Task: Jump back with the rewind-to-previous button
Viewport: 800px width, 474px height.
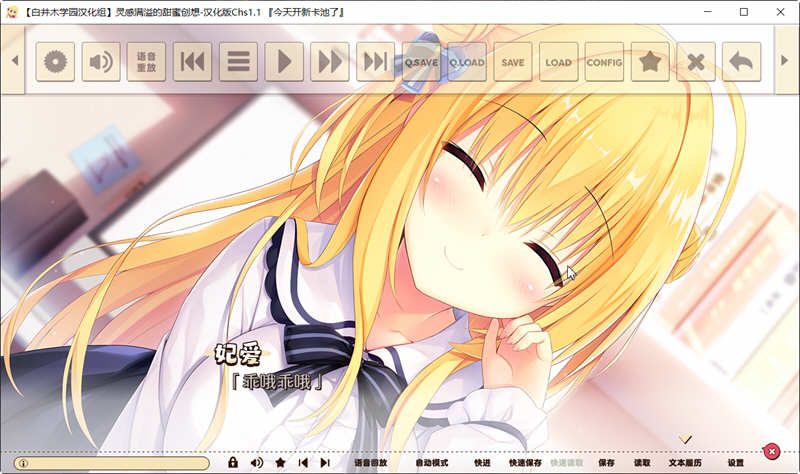Action: (192, 62)
